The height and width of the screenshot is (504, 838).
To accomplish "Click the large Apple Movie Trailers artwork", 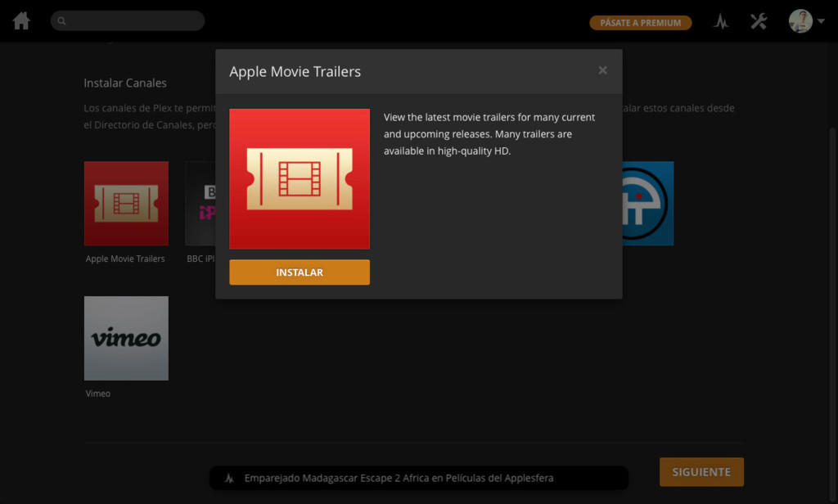I will click(x=300, y=178).
